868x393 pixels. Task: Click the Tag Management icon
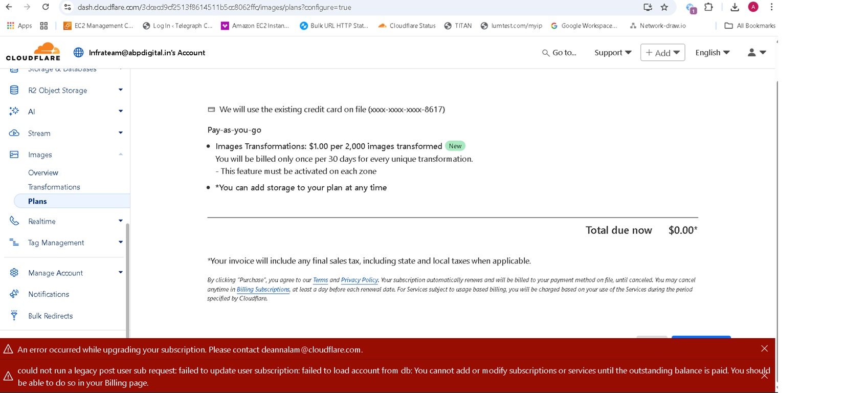14,243
